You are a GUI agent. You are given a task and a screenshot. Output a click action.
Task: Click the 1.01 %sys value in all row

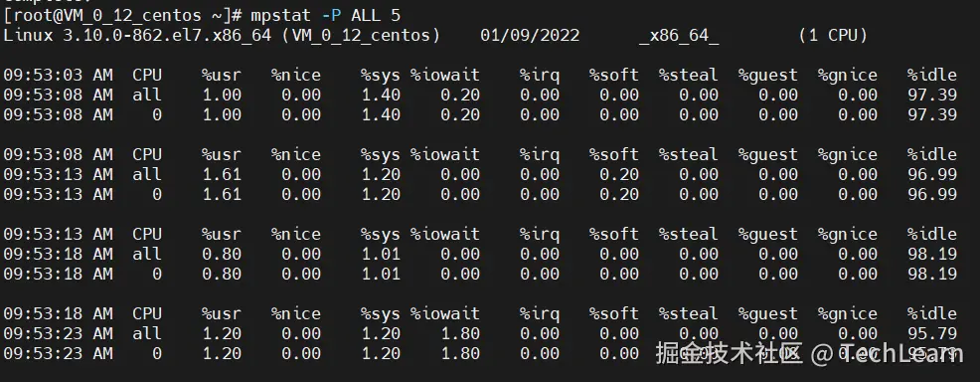pyautogui.click(x=381, y=254)
